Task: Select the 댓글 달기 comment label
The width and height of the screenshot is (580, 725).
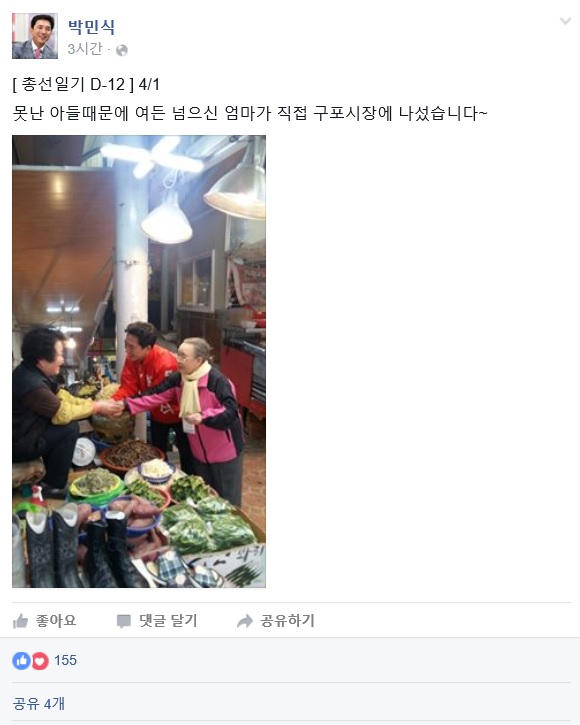Action: (168, 621)
